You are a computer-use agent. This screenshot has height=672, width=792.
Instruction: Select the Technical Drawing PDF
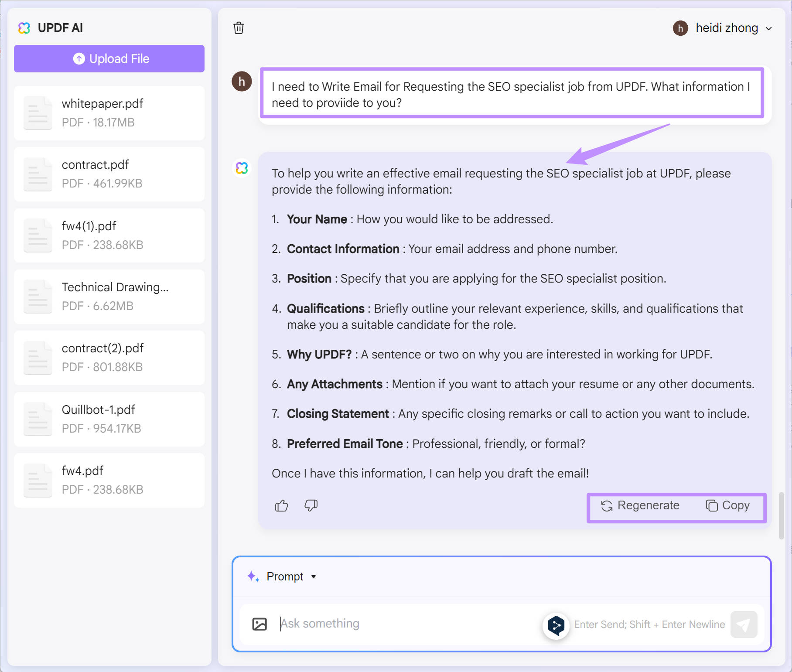click(109, 296)
